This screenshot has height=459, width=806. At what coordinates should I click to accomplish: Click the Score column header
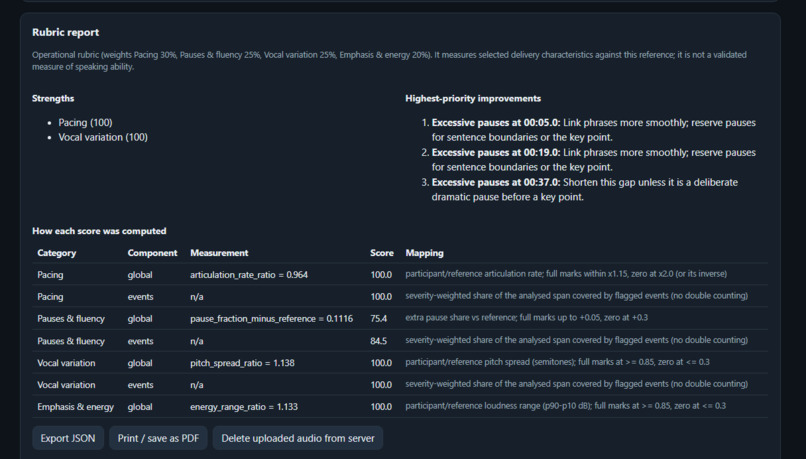click(x=381, y=253)
